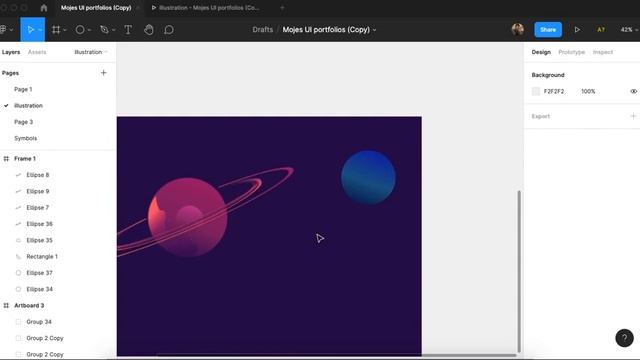Image resolution: width=640 pixels, height=360 pixels.
Task: Click the Group 34 layer icon
Action: coord(18,322)
